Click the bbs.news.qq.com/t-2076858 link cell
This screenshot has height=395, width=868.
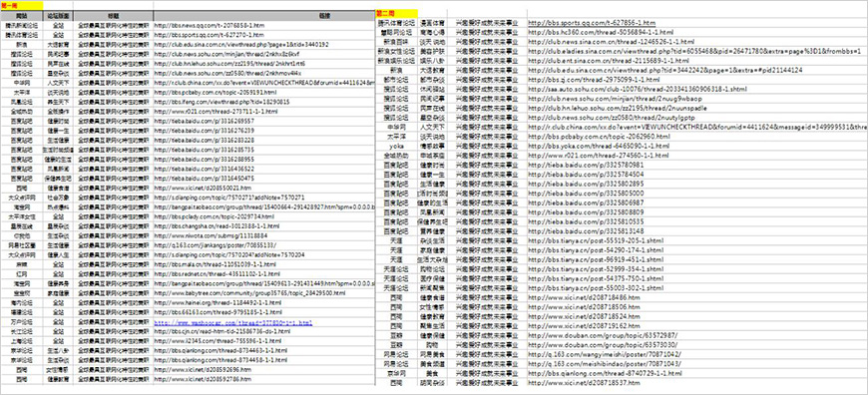[264, 26]
